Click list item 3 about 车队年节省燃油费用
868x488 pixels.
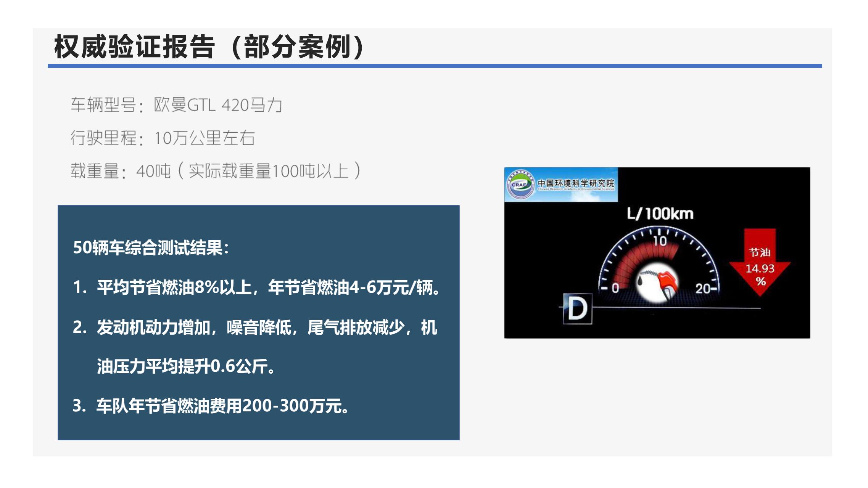coord(211,406)
